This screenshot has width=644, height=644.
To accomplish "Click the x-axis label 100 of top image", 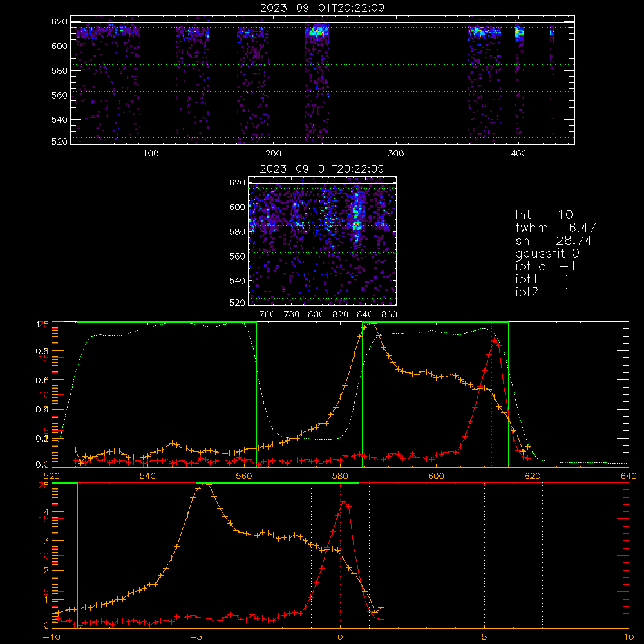I will click(151, 154).
